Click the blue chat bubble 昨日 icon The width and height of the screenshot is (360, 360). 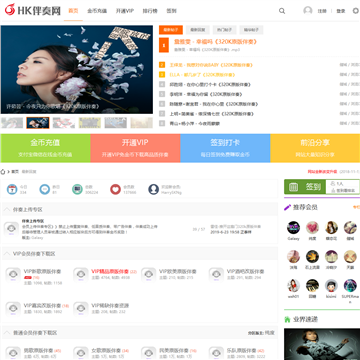pyautogui.click(x=45, y=189)
